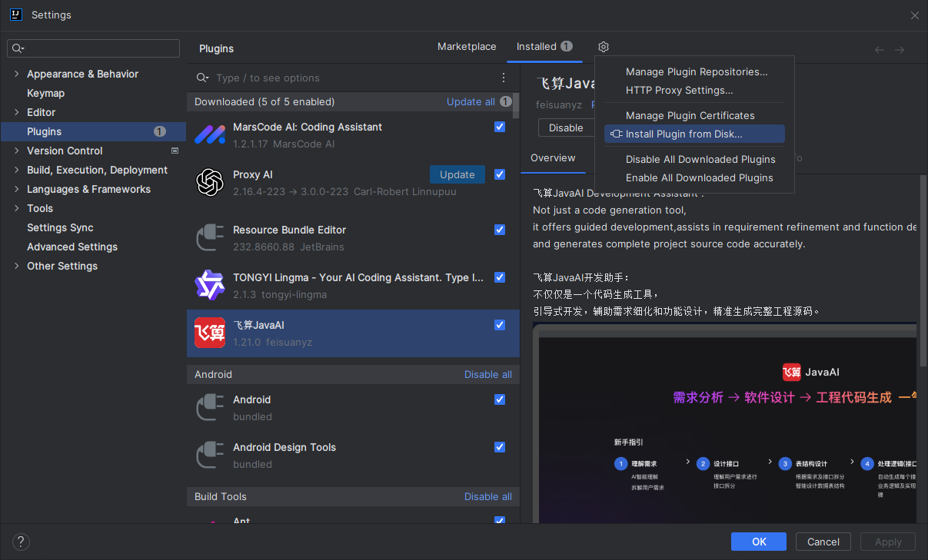Screen dimensions: 928x560
Task: Expand the Other Settings node
Action: click(17, 266)
